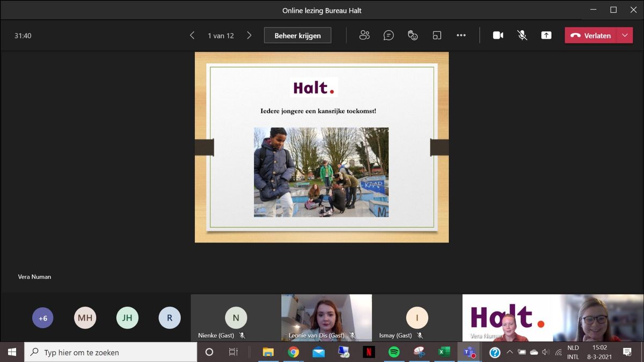The image size is (644, 362).
Task: Select the +6 more participants bubble
Action: click(43, 317)
